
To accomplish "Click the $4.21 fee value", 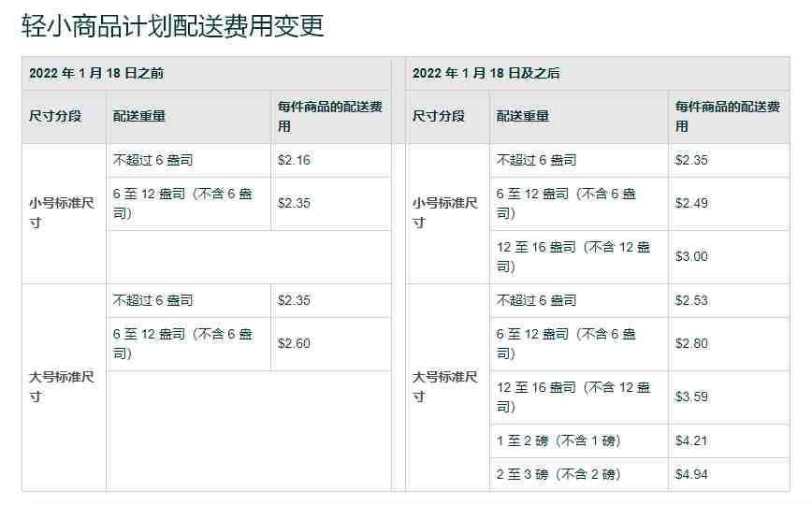I will click(x=691, y=440).
